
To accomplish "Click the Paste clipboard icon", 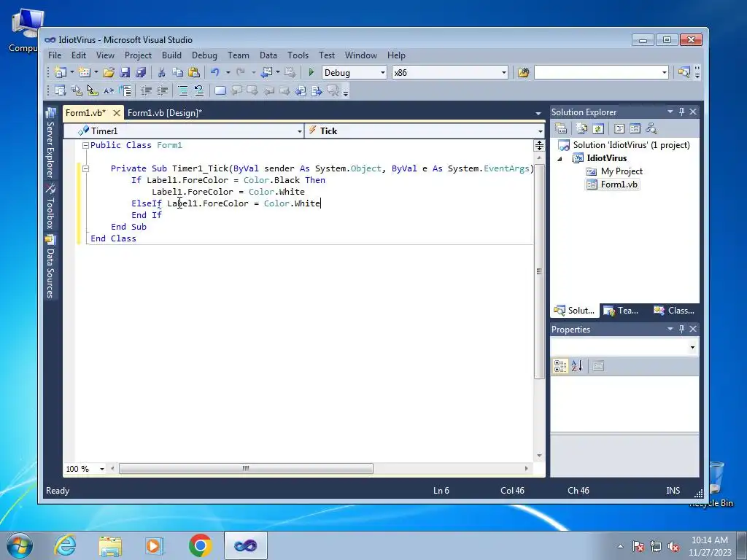I will (194, 72).
